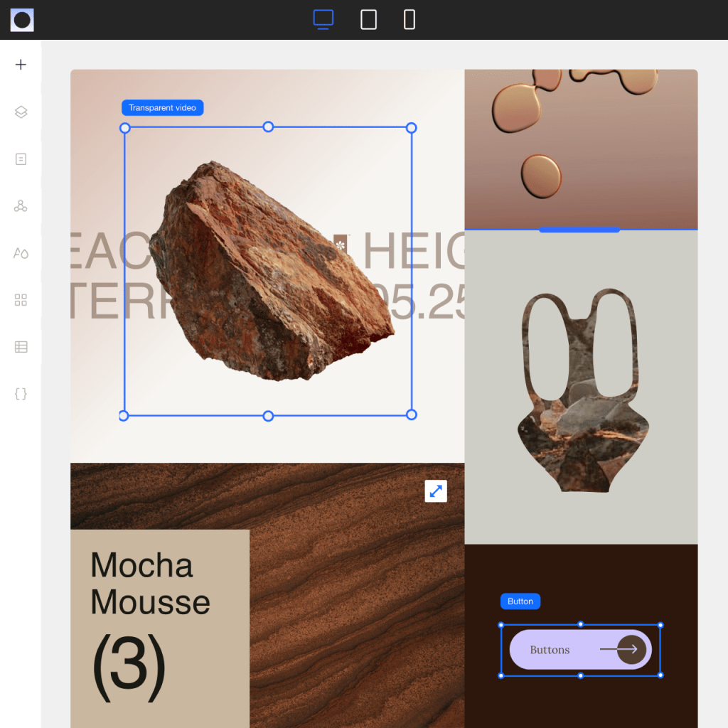Select the Button label tag

click(x=520, y=601)
